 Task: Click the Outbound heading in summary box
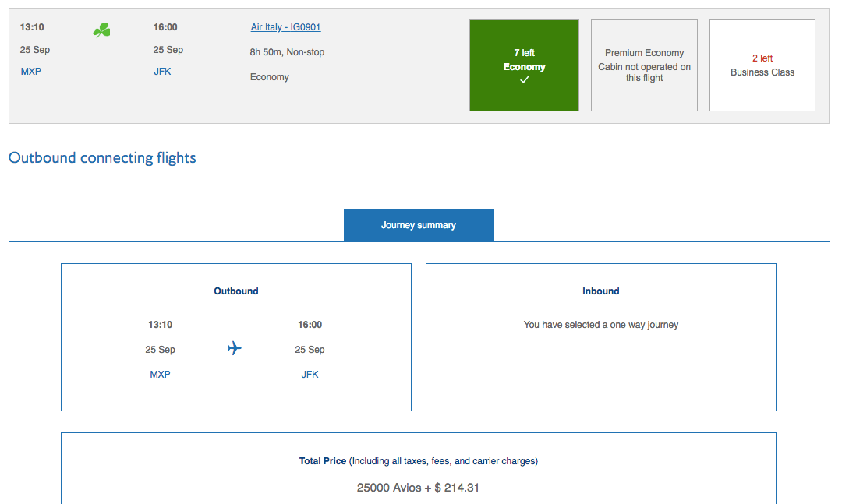click(236, 291)
